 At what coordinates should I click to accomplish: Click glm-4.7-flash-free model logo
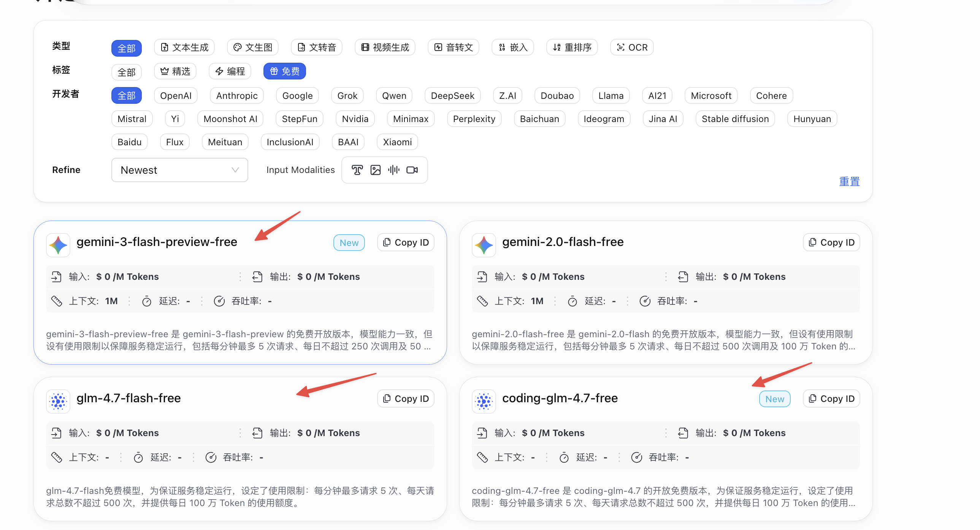(x=58, y=401)
